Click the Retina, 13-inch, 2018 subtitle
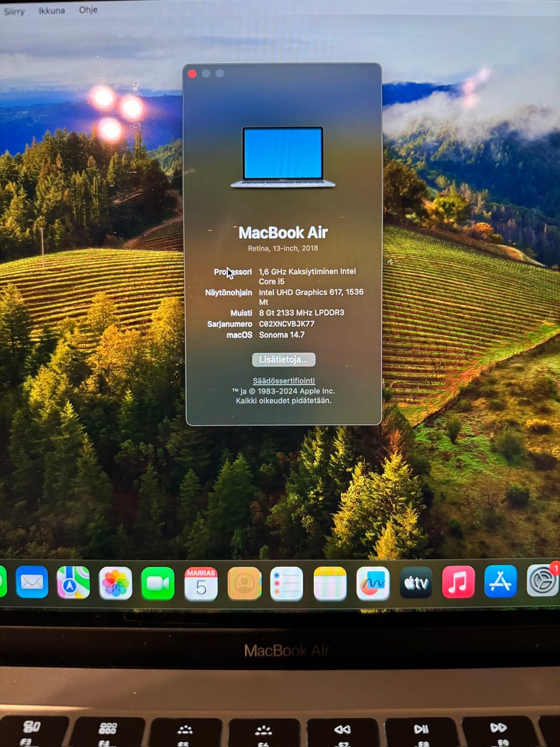Image resolution: width=560 pixels, height=747 pixels. pyautogui.click(x=283, y=249)
